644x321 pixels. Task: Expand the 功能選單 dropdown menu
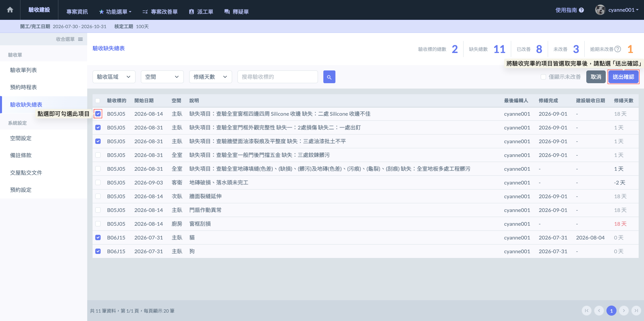(x=115, y=12)
